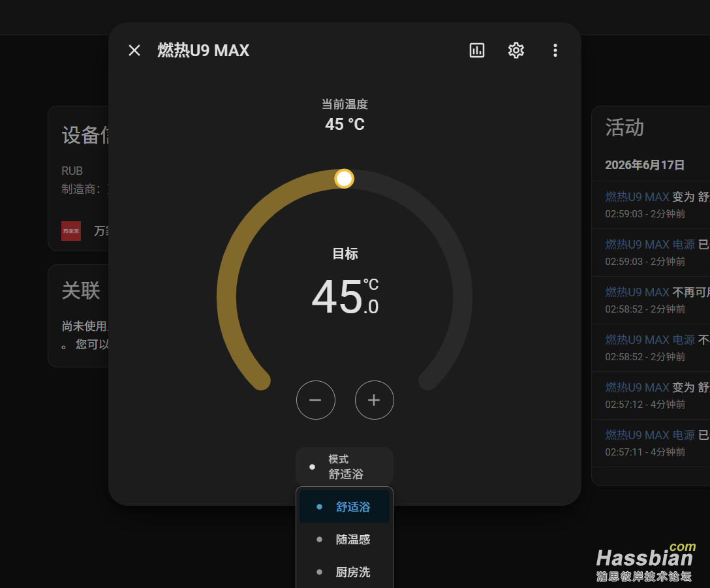
Task: Open the three-dot more options menu
Action: point(555,50)
